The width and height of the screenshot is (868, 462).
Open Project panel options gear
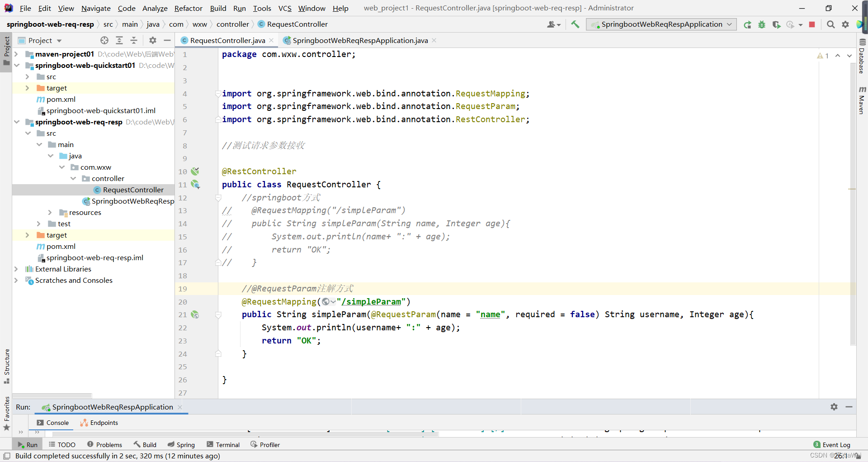pyautogui.click(x=153, y=40)
